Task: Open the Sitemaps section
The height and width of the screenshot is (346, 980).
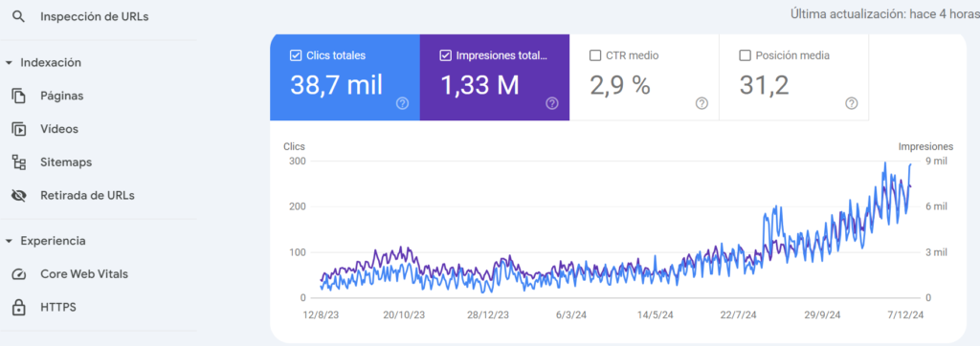Action: click(x=66, y=162)
